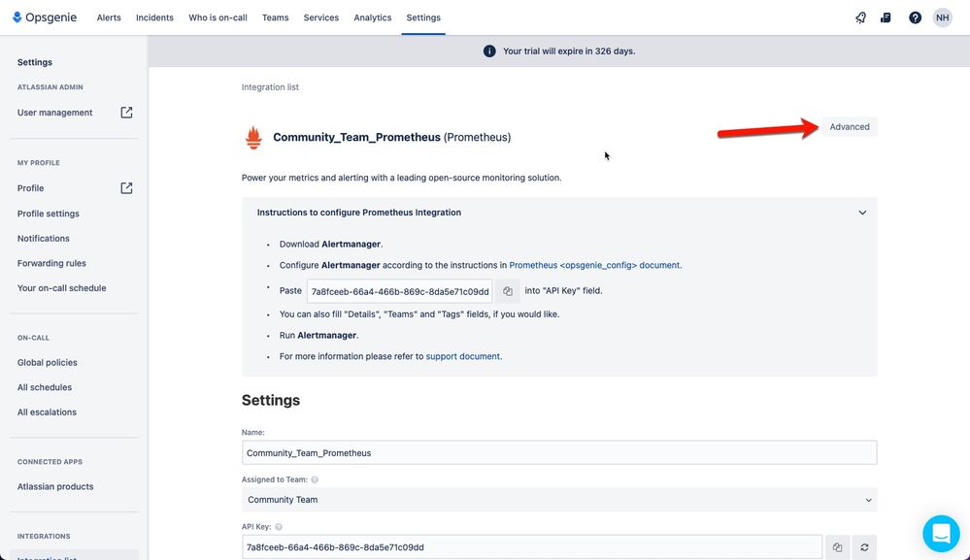This screenshot has height=560, width=970.
Task: Switch to the Teams tab
Action: point(276,17)
